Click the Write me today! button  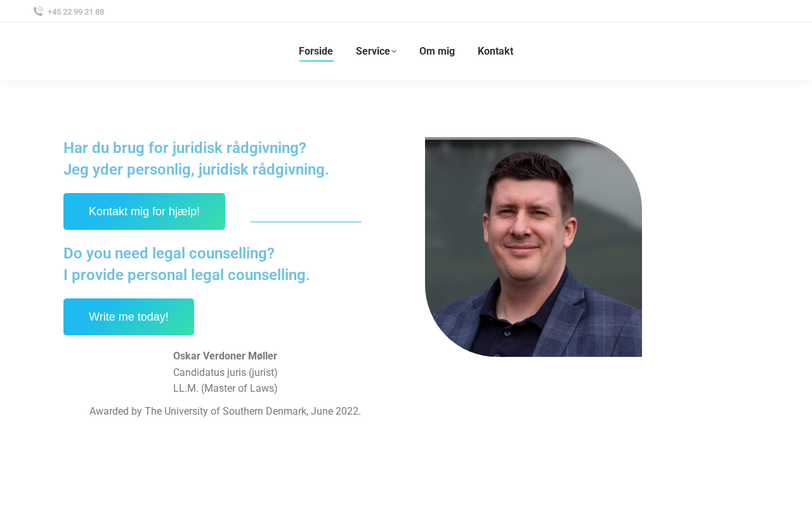(x=129, y=317)
